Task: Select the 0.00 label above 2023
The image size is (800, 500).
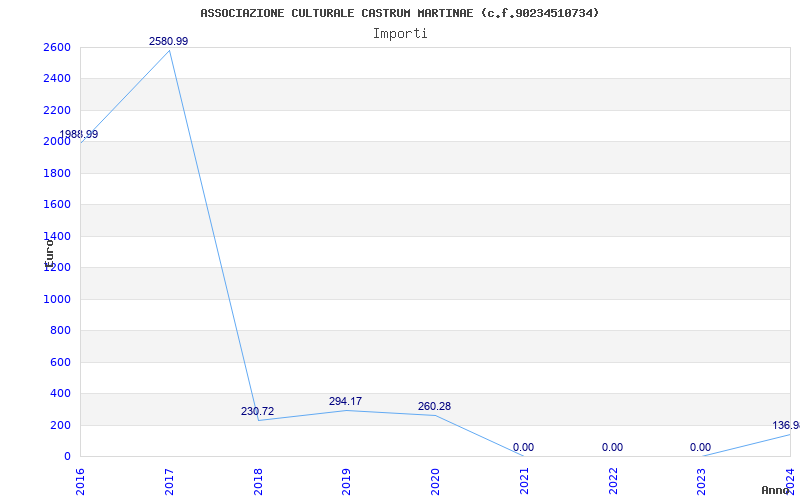Action: pos(700,447)
